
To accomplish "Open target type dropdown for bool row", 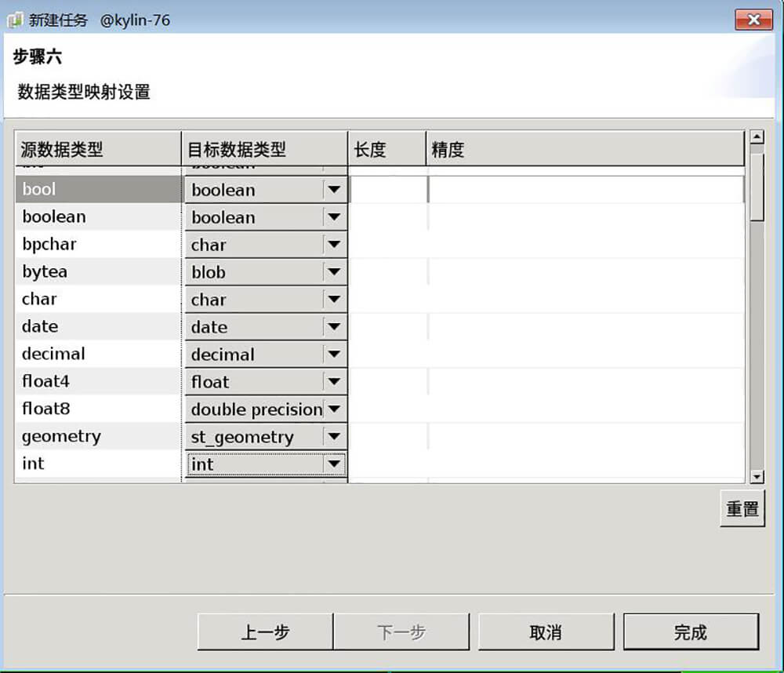I will tap(334, 190).
